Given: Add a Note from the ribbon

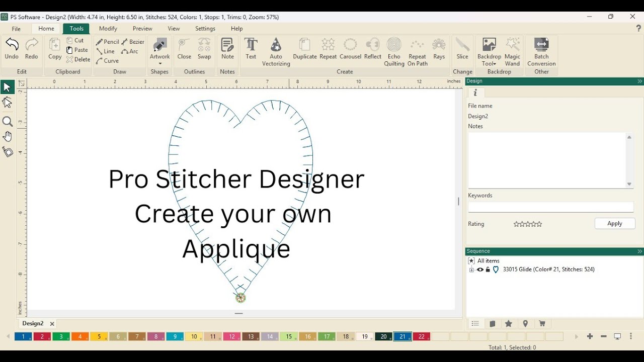Looking at the screenshot, I should pos(227,49).
